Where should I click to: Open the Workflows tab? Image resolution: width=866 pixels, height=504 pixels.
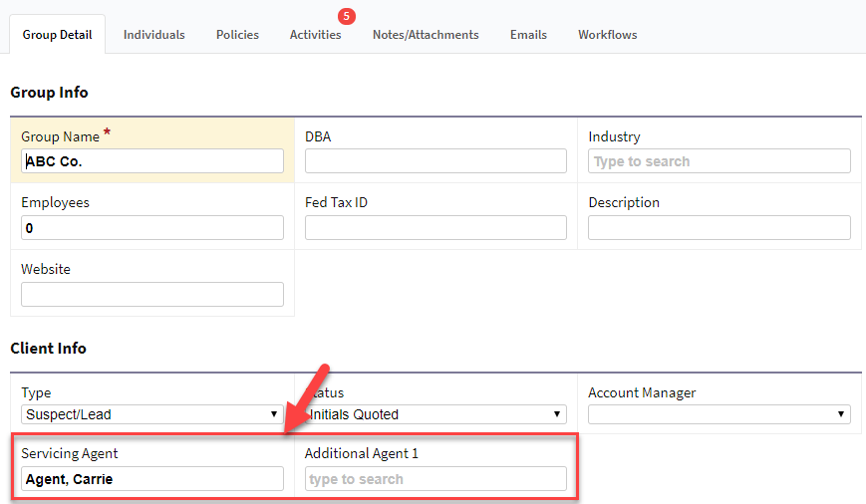608,34
